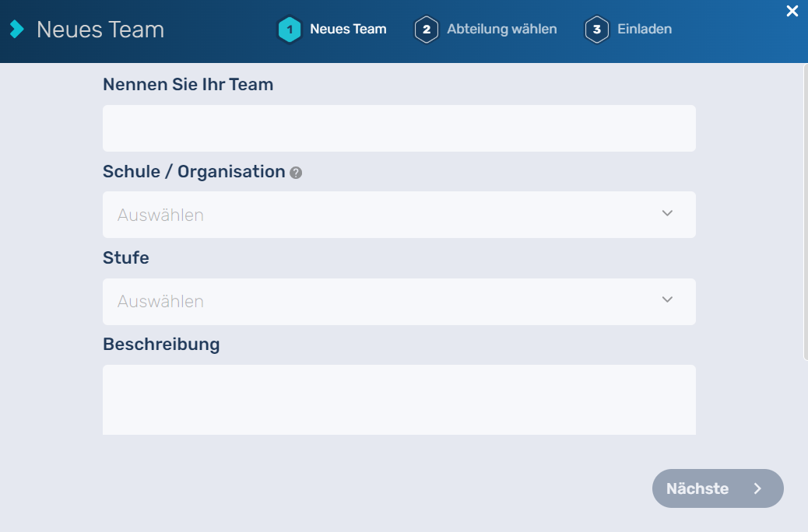Go to Abteilung wählen step
Image resolution: width=808 pixels, height=532 pixels.
point(501,30)
